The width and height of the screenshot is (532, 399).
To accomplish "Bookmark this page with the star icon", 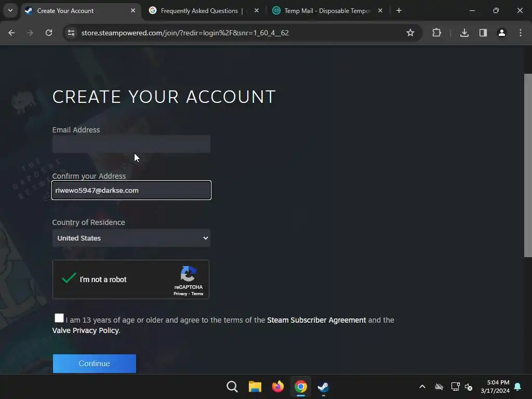I will (410, 33).
